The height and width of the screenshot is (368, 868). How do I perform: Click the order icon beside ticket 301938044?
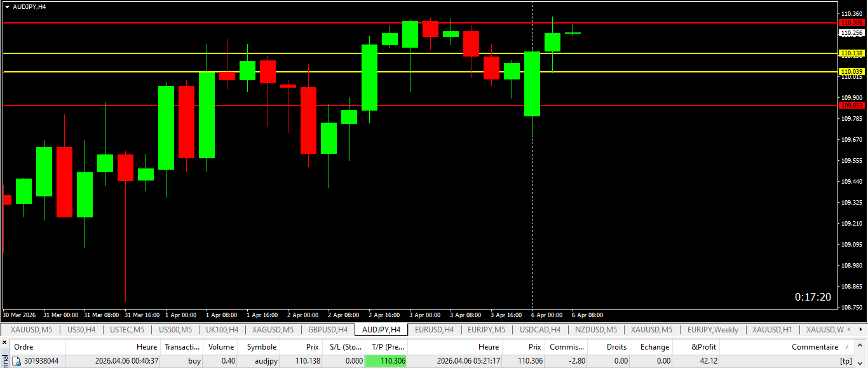pos(17,361)
